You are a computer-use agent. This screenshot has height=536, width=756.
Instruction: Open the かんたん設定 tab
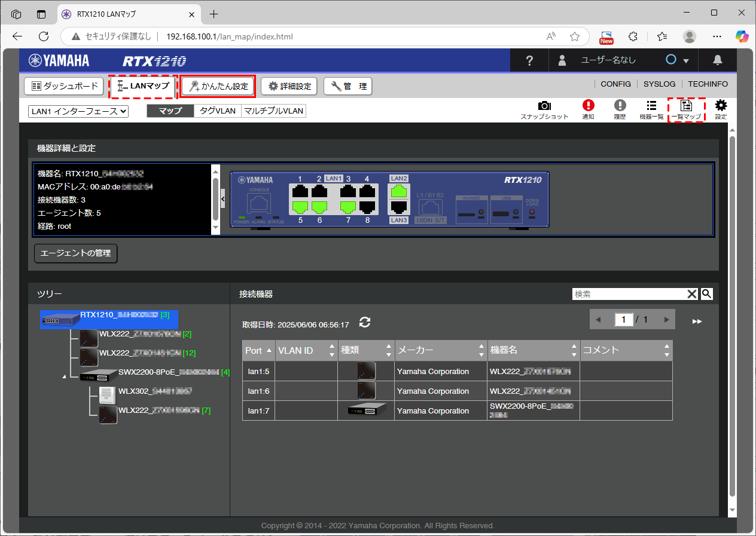(218, 86)
